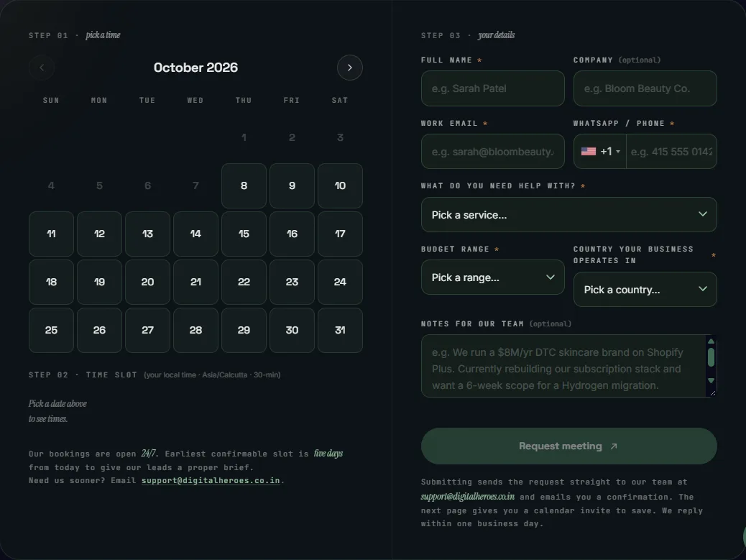Select October 19 on the calendar
Viewport: 746px width, 560px height.
(x=99, y=282)
